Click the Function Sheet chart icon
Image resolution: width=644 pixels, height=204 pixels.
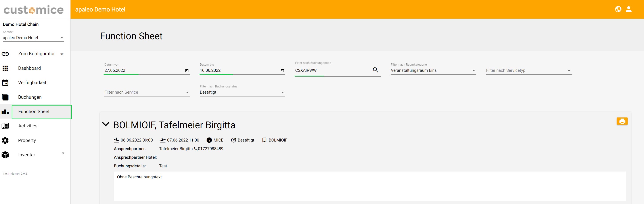tap(5, 112)
